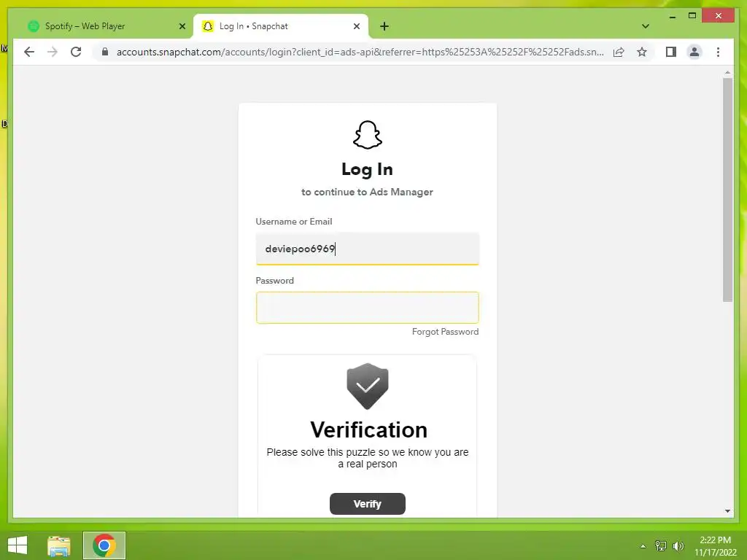747x560 pixels.
Task: Open the volume tray icon
Action: (x=678, y=545)
